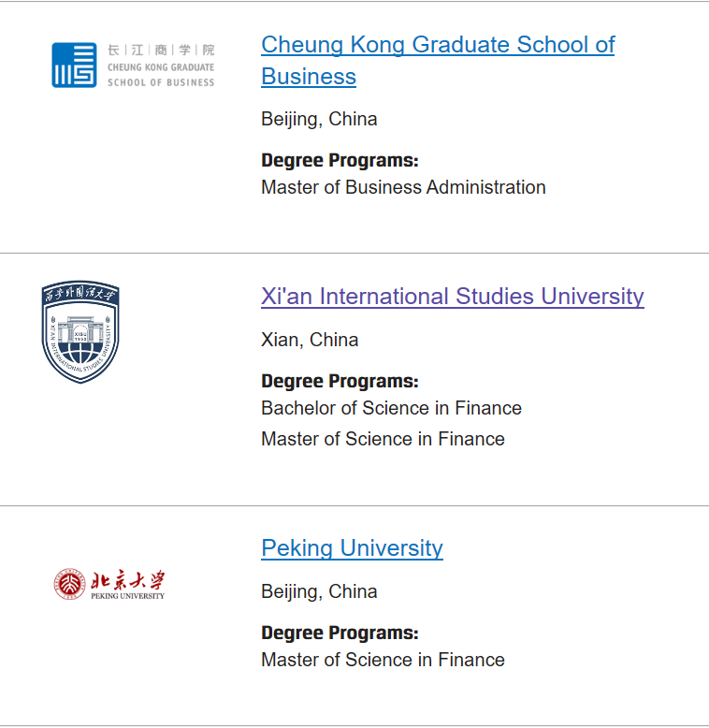
Task: Click the gray 'CHEUNG KONG GRADUATE' logo text
Action: click(161, 67)
